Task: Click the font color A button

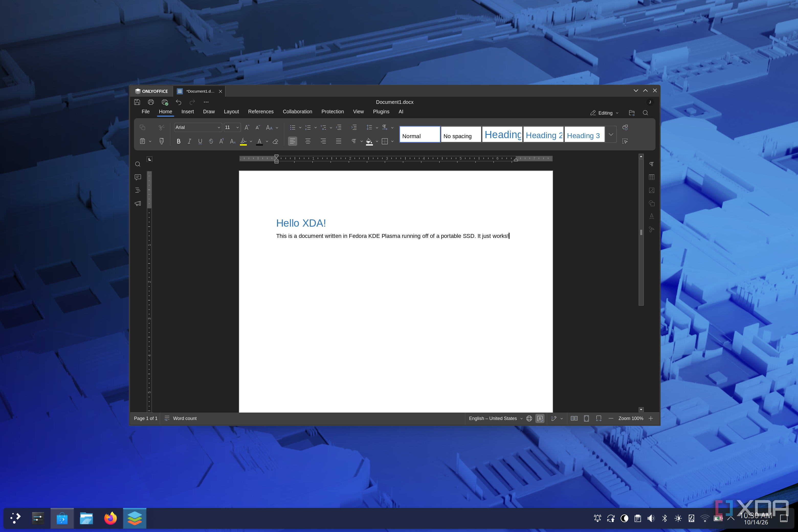Action: point(259,141)
